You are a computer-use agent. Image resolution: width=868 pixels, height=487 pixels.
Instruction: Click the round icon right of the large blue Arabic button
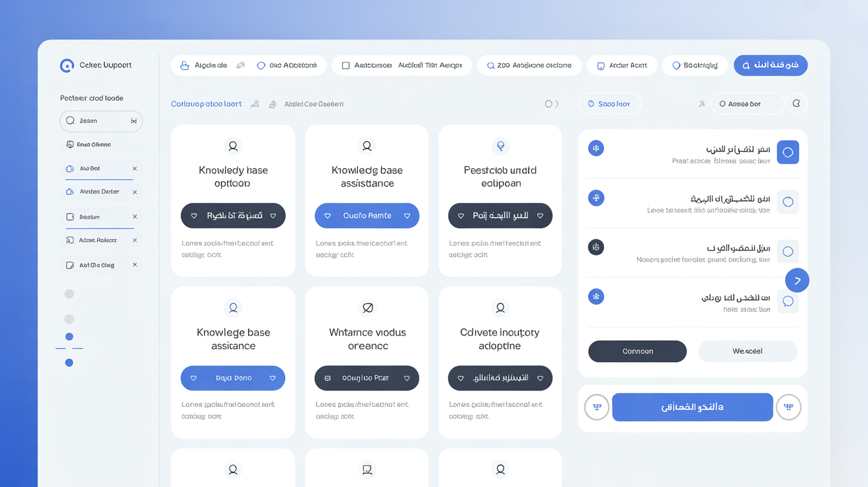(788, 407)
